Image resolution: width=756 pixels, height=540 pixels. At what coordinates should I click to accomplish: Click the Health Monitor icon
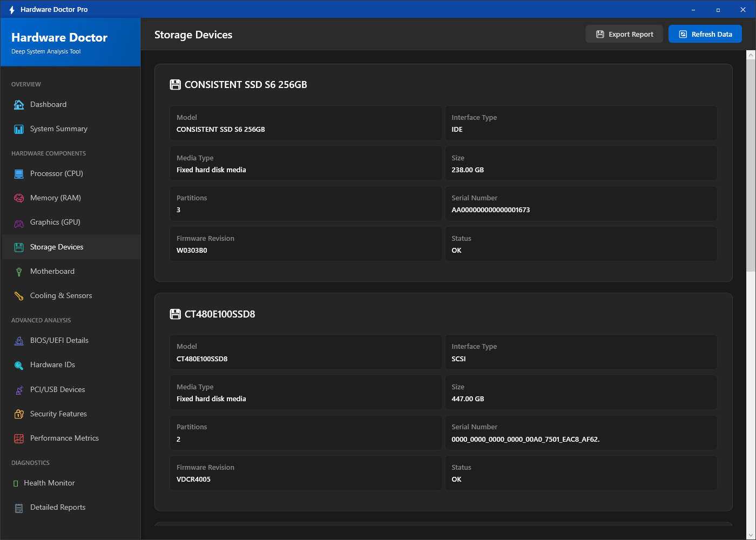pos(16,483)
